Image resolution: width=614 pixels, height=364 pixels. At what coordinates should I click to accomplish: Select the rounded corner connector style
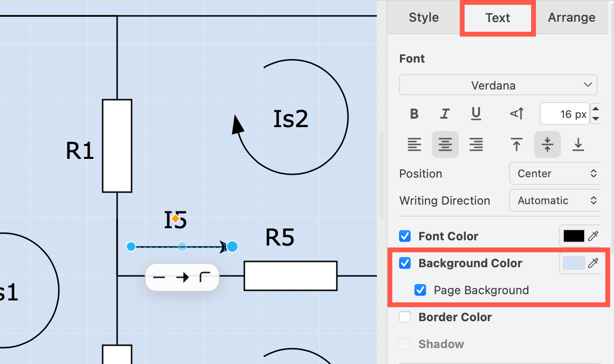click(205, 277)
